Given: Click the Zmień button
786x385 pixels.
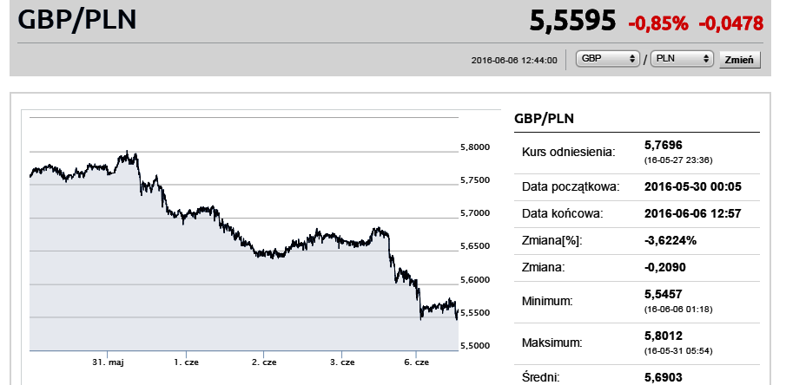Looking at the screenshot, I should [740, 60].
